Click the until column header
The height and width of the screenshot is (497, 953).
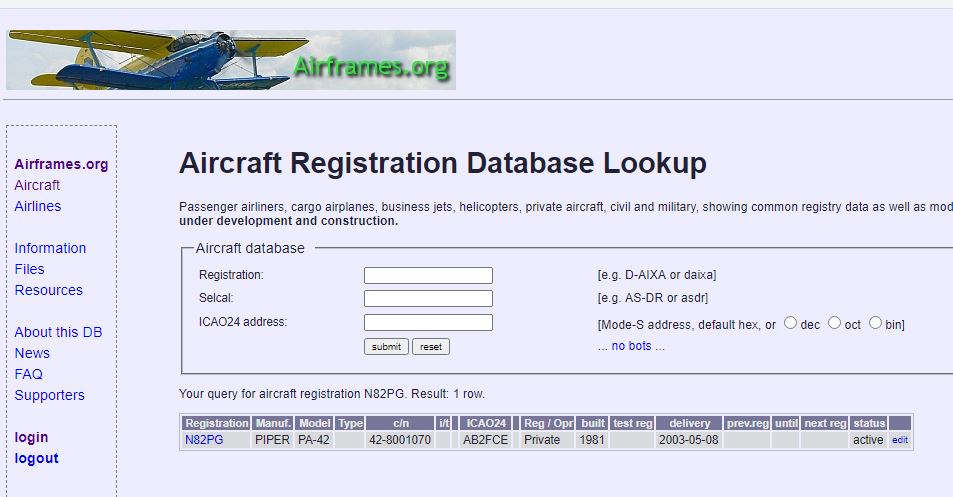tap(786, 423)
